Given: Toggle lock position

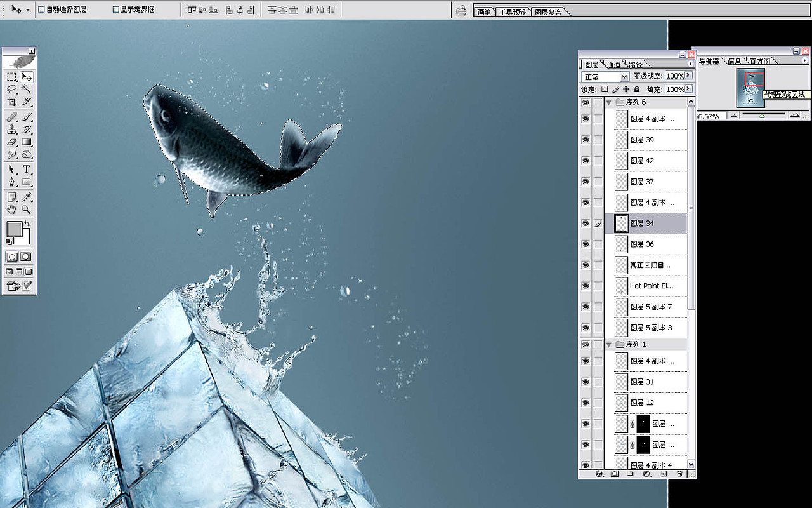Looking at the screenshot, I should [x=626, y=90].
